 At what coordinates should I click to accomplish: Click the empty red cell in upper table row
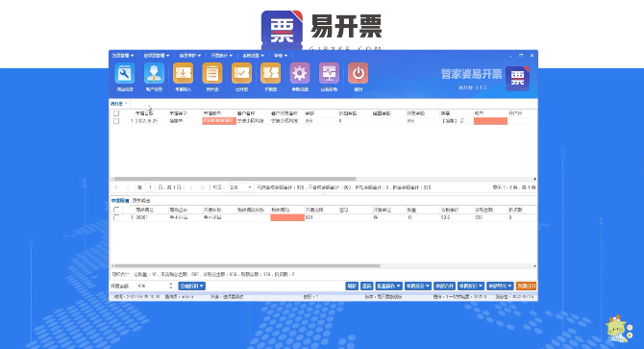(490, 121)
